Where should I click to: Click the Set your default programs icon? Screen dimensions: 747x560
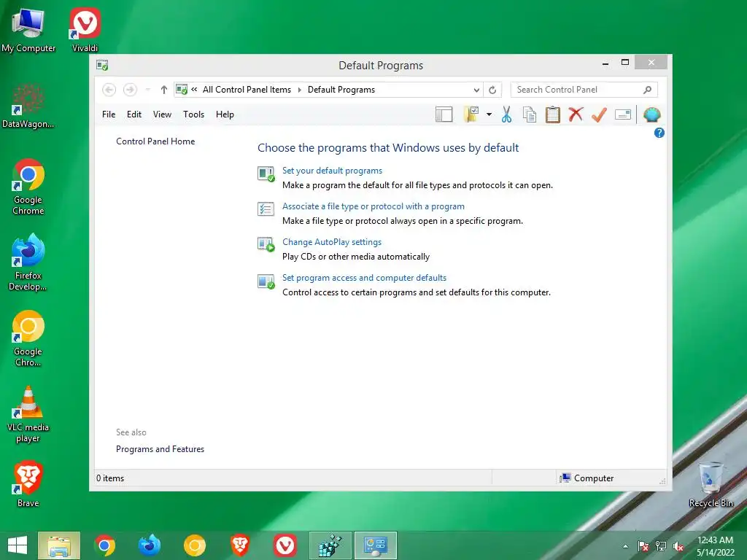click(266, 174)
